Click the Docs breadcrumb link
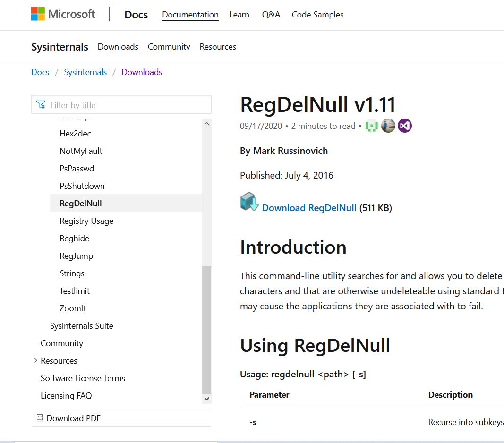Viewport: 504px width, 443px height. tap(40, 72)
